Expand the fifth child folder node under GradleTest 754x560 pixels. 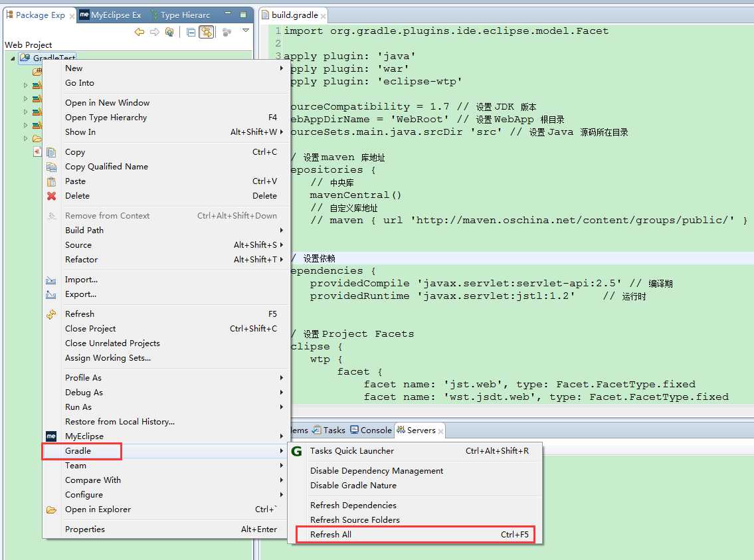25,138
